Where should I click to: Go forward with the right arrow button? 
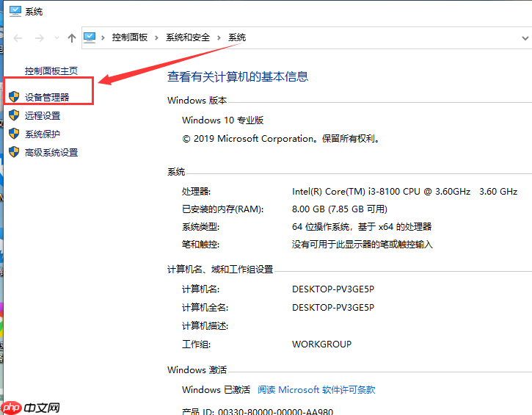[40, 38]
